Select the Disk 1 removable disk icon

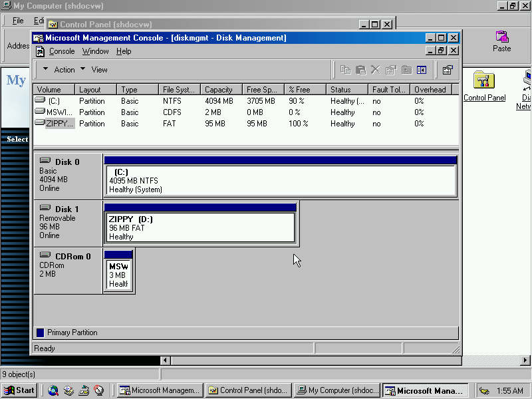(45, 209)
